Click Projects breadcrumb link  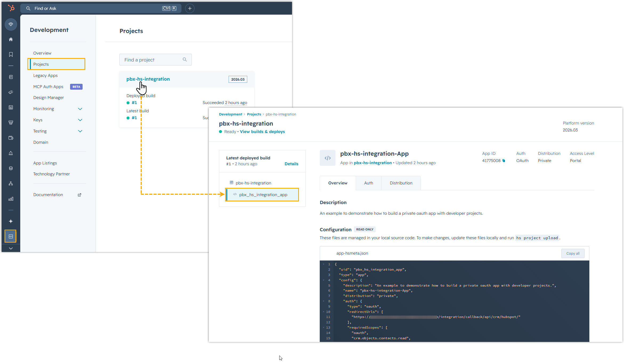tap(254, 114)
